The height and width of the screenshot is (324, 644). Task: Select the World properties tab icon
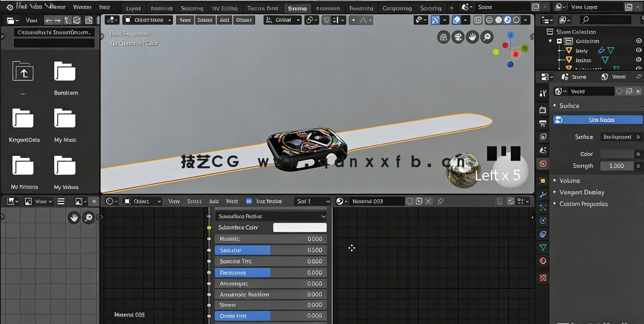543,164
